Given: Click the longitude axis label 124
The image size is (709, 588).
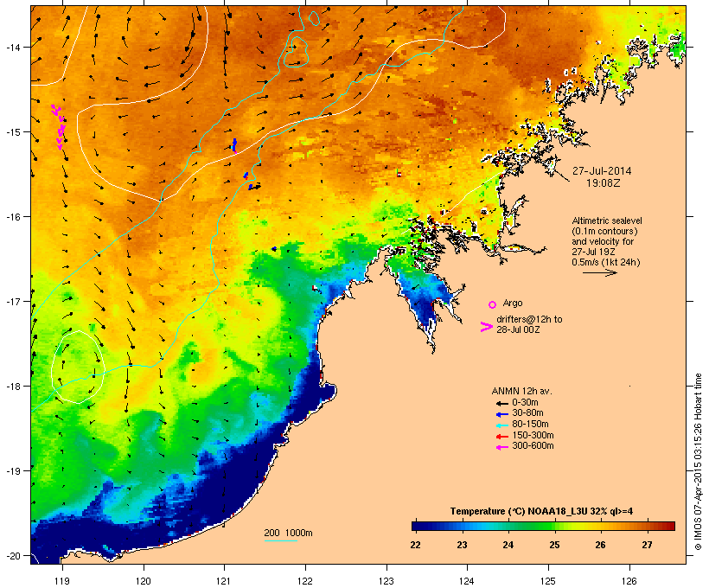Looking at the screenshot, I should pos(467,581).
